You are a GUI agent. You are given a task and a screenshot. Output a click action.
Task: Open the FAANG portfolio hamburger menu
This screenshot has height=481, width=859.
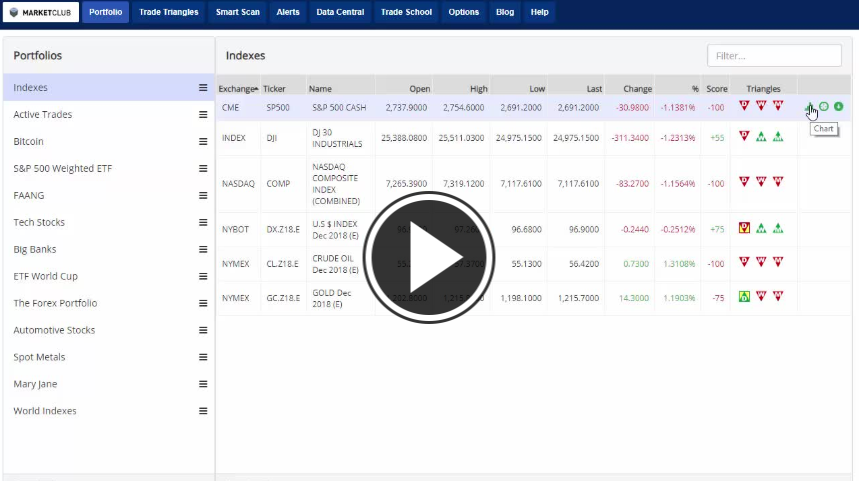click(203, 195)
